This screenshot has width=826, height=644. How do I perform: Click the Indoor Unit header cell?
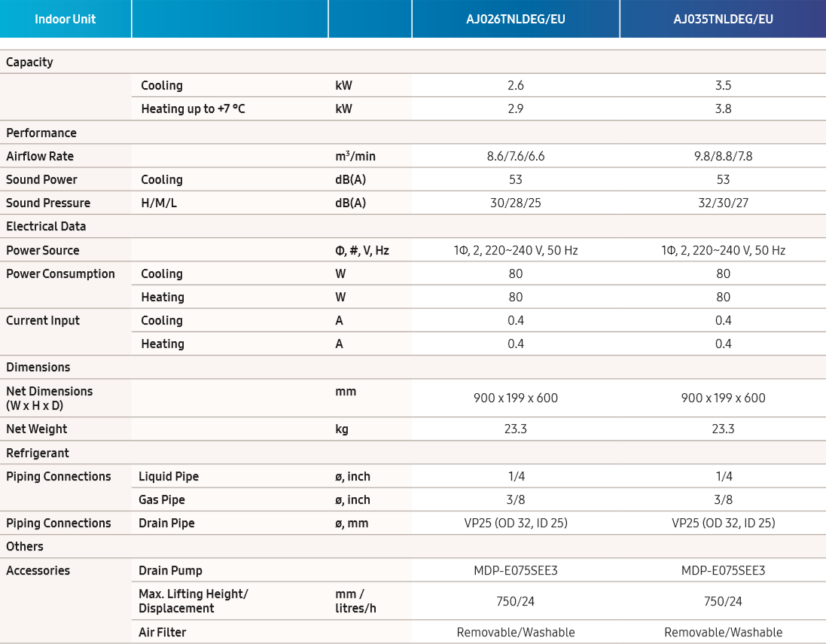point(66,19)
